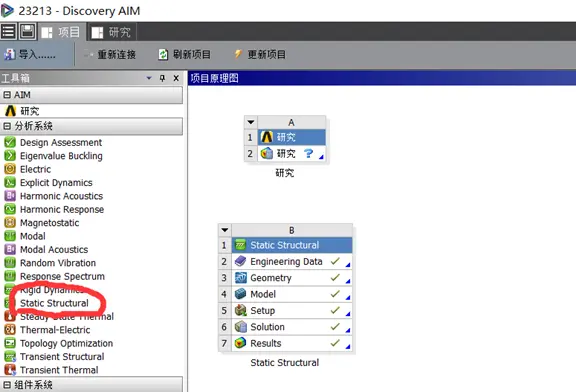This screenshot has width=576, height=392.
Task: Click the Solution cell icon
Action: click(x=241, y=327)
